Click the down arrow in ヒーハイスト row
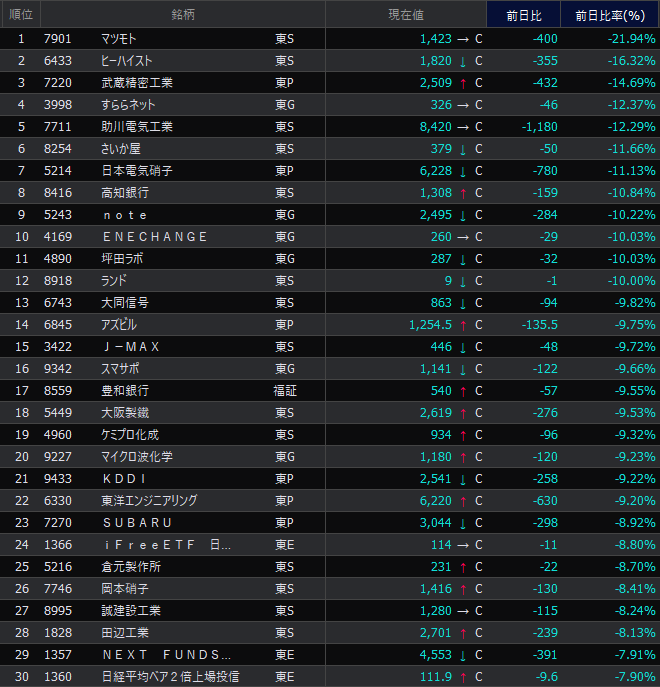 463,61
